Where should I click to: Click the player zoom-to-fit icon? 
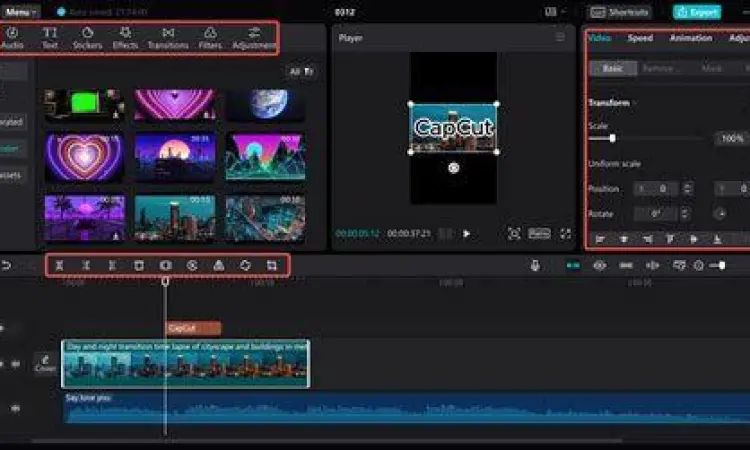pos(514,233)
